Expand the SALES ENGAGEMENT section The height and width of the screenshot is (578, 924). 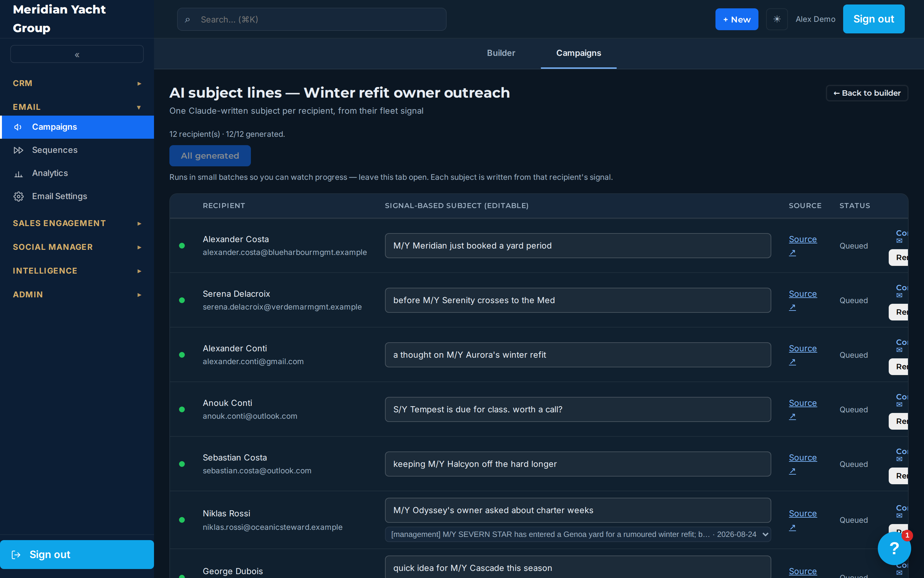(77, 223)
